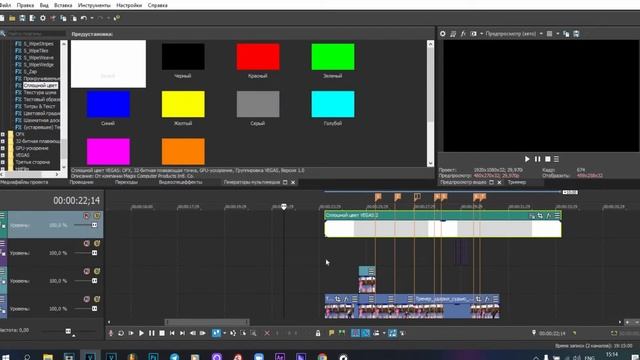The height and width of the screenshot is (360, 640).
Task: Choose the magenta color preset
Action: [x=108, y=151]
